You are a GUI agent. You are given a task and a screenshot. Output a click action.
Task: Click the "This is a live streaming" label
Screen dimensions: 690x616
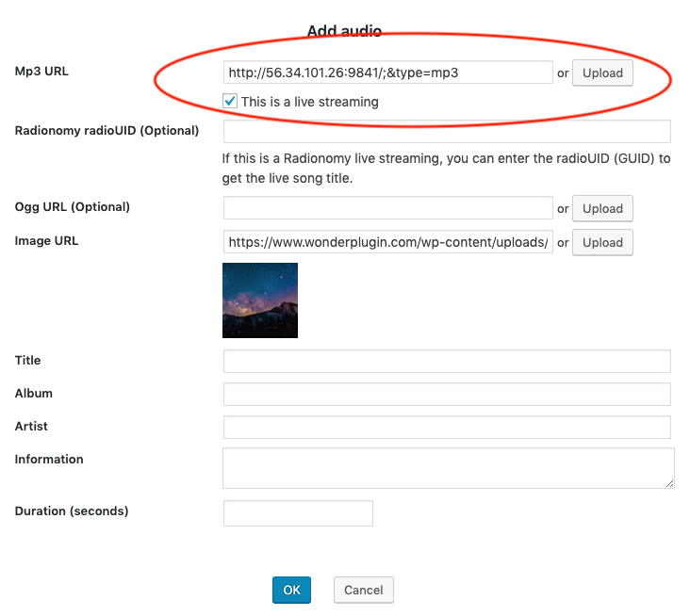(x=309, y=102)
